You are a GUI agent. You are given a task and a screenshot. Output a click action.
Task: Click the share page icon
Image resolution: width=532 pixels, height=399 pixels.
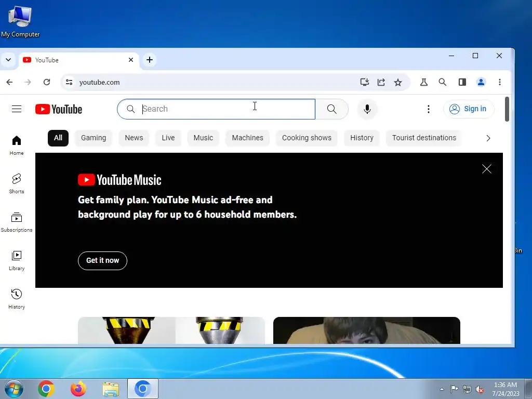381,82
